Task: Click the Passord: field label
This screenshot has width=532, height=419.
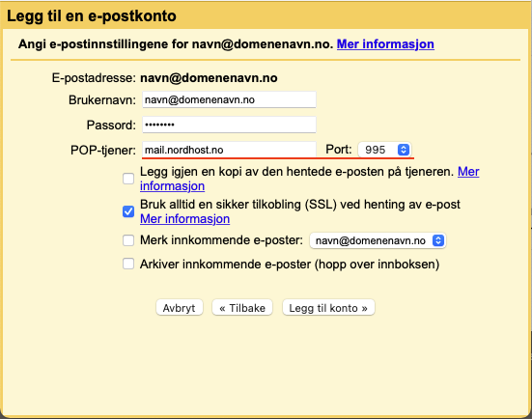Action: (x=111, y=126)
